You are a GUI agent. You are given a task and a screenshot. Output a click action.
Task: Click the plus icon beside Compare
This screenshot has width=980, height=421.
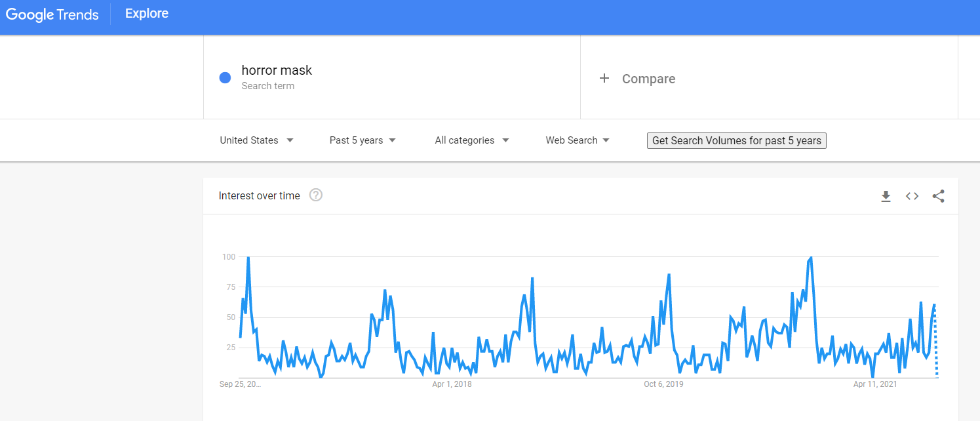pos(604,79)
